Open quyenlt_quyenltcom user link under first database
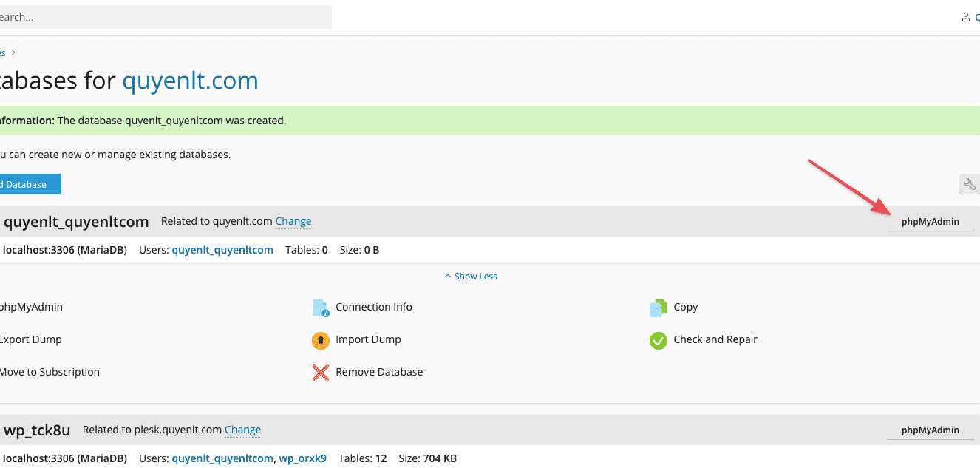This screenshot has width=980, height=468. tap(222, 250)
